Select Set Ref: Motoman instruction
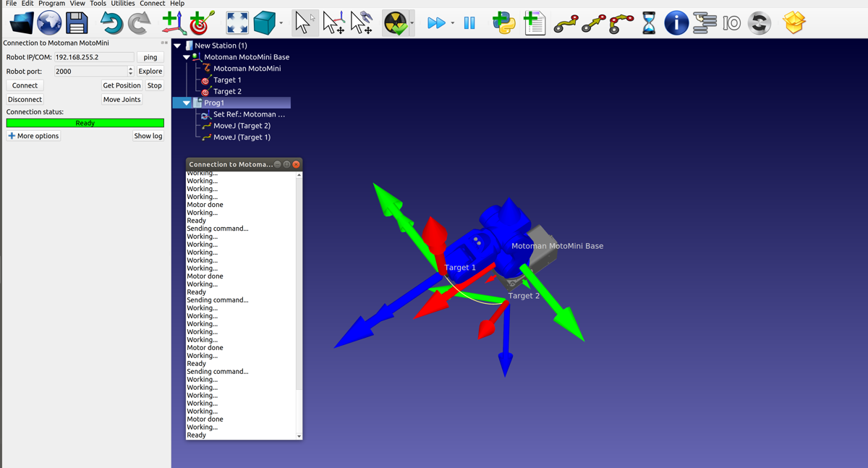Image resolution: width=868 pixels, height=468 pixels. point(249,114)
